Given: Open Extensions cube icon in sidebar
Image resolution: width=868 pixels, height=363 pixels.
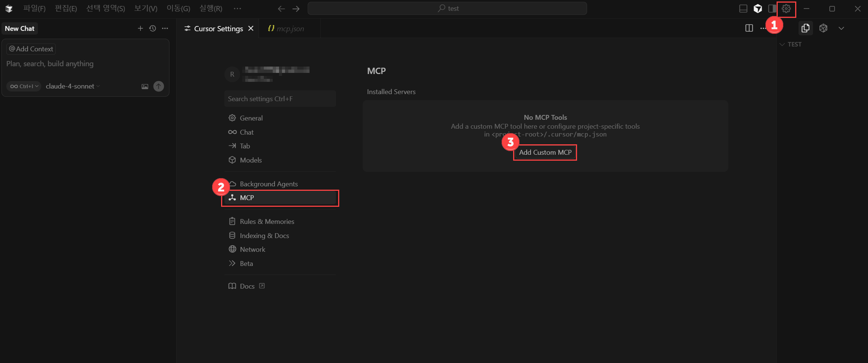Looking at the screenshot, I should [823, 28].
